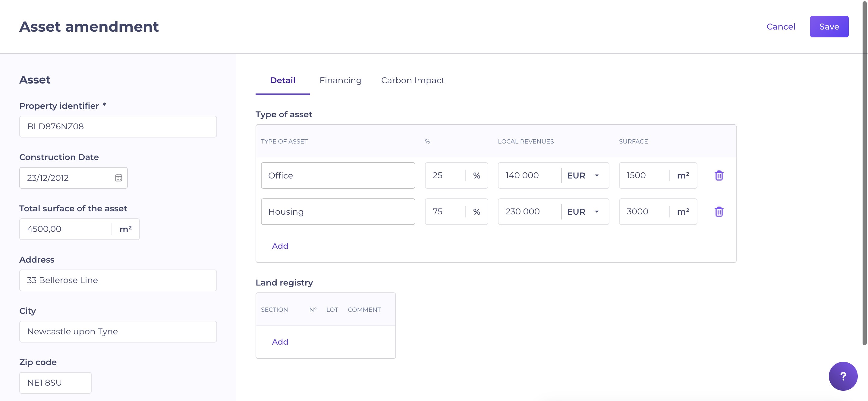Viewport: 868px width, 401px height.
Task: Click the Total surface input field
Action: pyautogui.click(x=66, y=229)
